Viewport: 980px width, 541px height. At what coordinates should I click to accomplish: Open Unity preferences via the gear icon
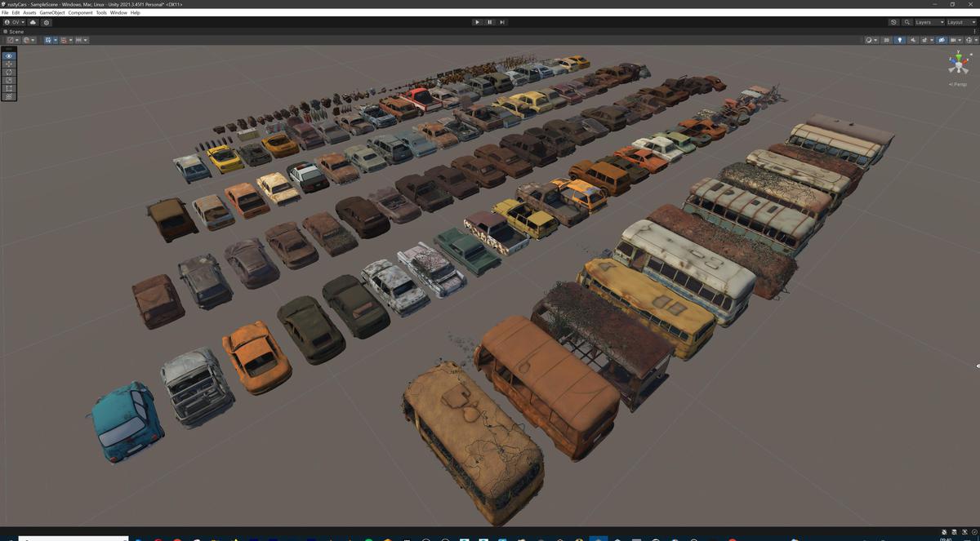[47, 22]
